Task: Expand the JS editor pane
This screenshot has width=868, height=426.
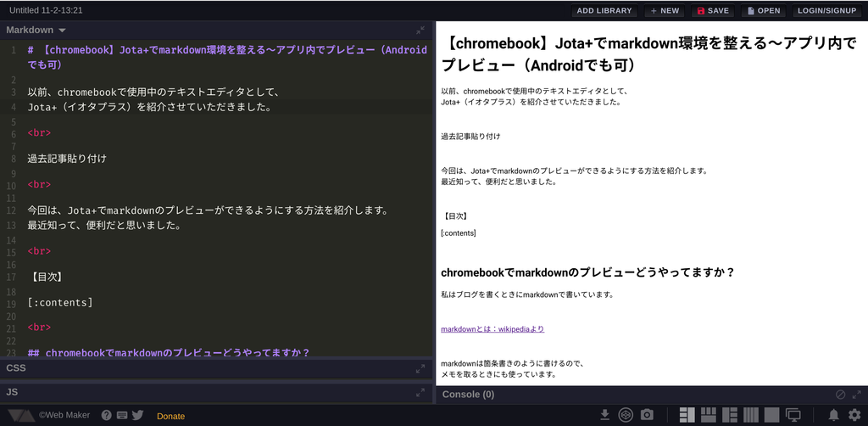Action: 420,393
